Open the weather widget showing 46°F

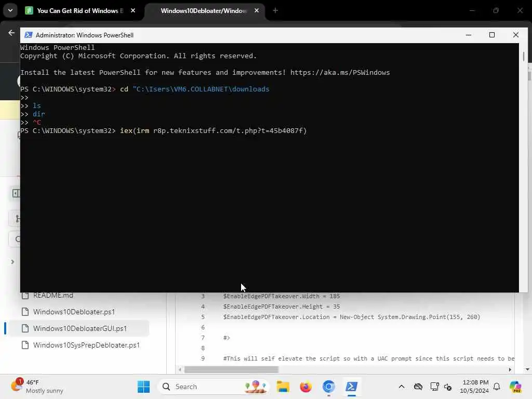click(37, 387)
